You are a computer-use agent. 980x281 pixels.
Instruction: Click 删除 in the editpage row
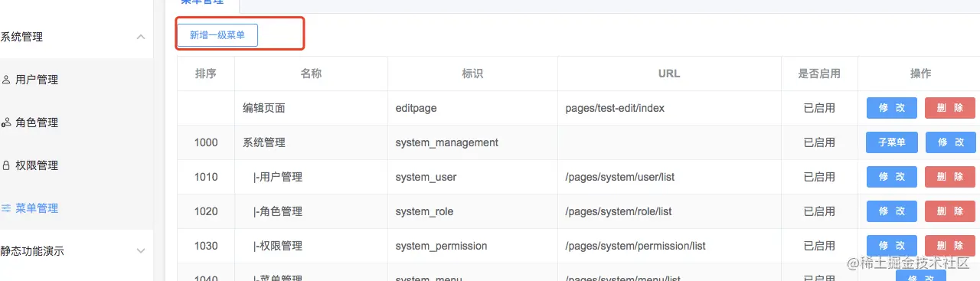click(x=950, y=108)
